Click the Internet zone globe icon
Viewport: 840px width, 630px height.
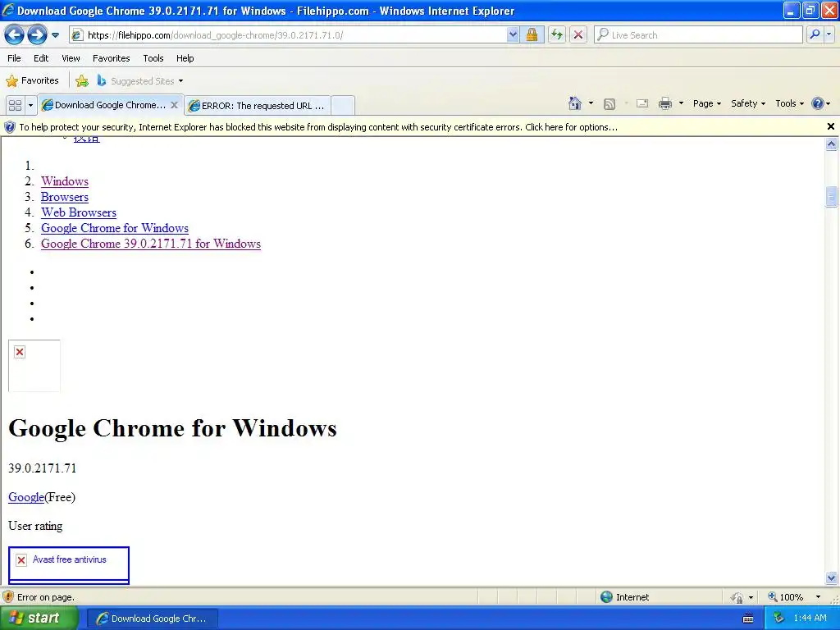coord(606,597)
